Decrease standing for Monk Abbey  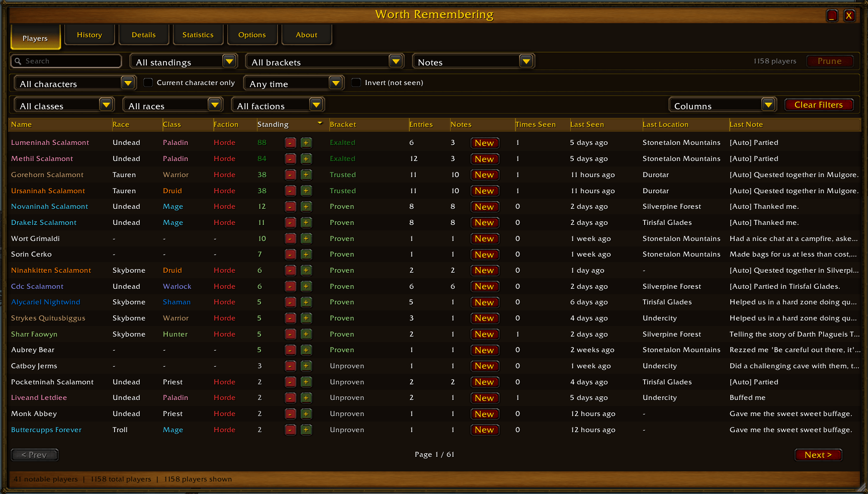coord(290,414)
